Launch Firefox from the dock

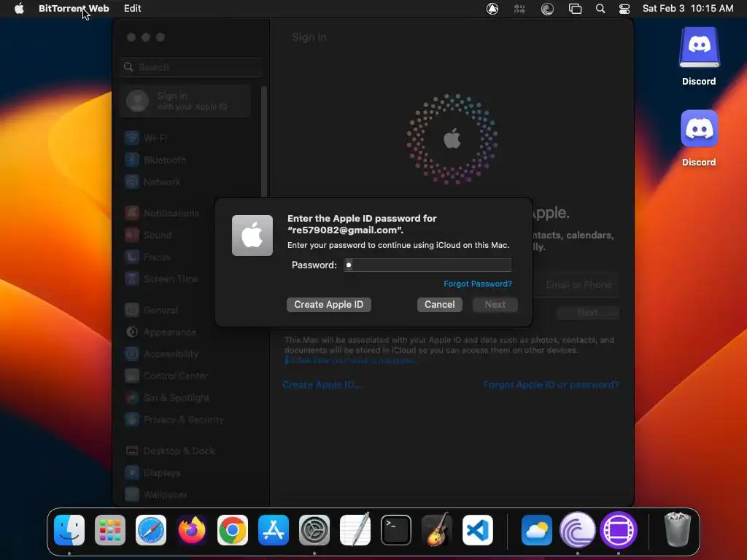192,530
